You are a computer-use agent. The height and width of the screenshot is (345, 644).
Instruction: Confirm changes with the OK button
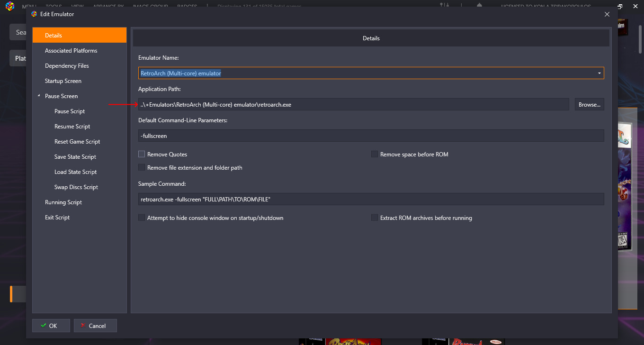pos(51,326)
